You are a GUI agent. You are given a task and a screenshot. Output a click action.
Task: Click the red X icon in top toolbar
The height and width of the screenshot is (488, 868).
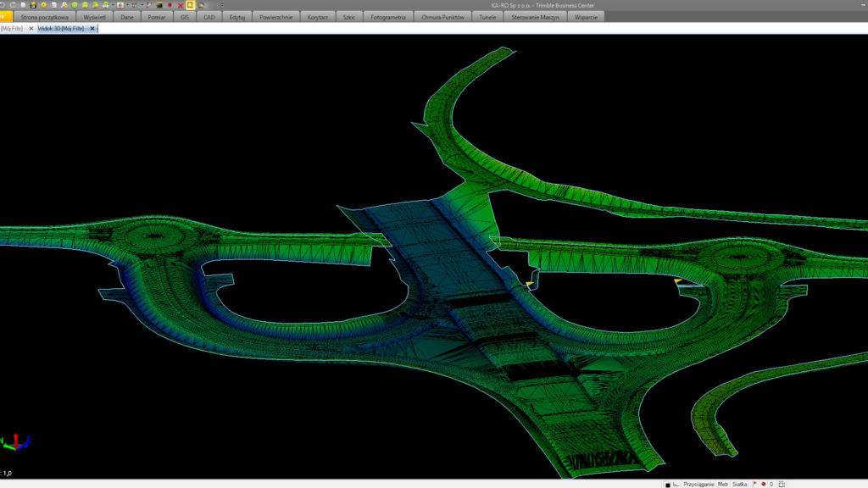click(180, 4)
